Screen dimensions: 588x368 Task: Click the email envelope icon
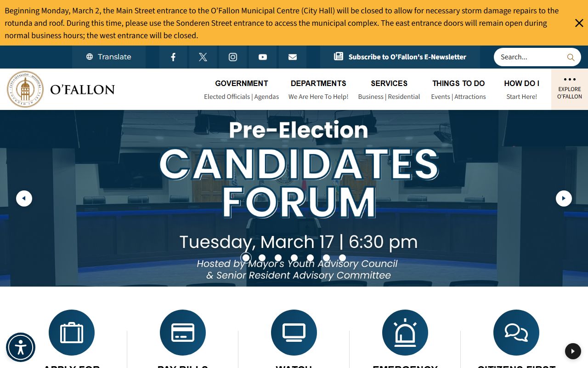[x=293, y=57]
